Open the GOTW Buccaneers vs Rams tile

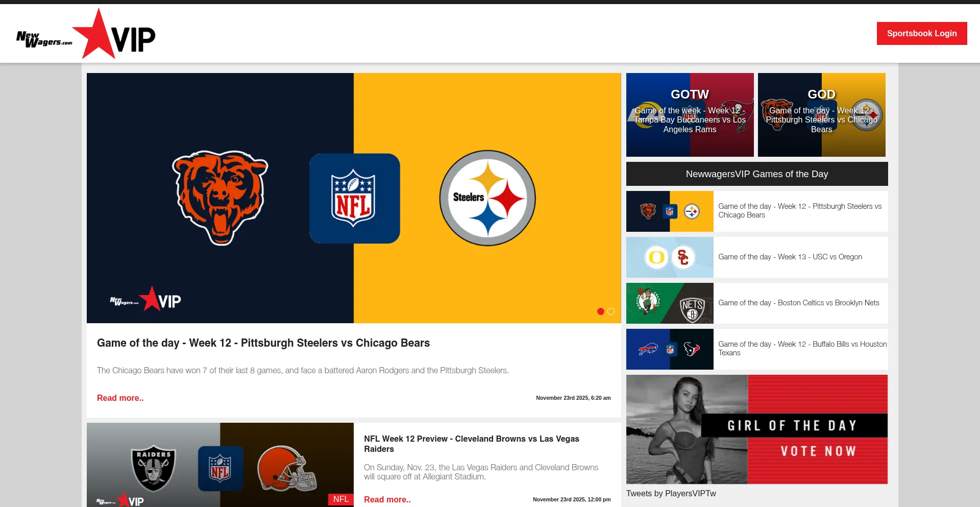(690, 115)
